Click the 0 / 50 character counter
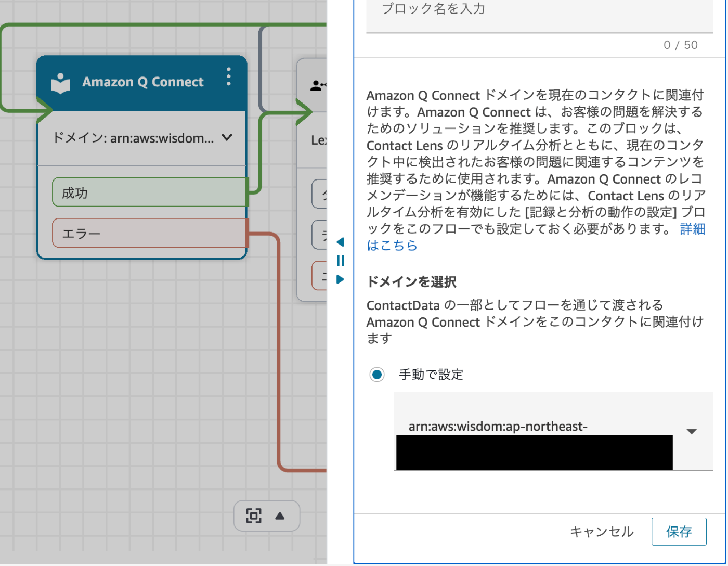This screenshot has height=566, width=728. point(681,45)
